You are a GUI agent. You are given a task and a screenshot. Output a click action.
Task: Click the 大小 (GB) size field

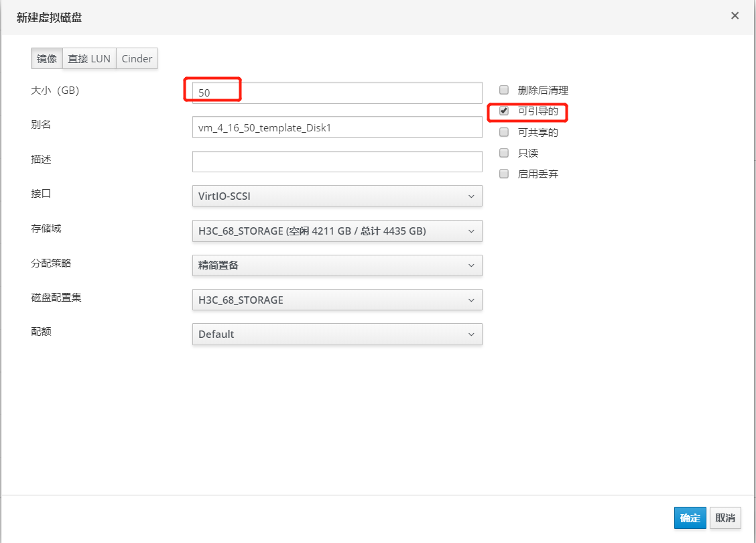click(x=336, y=93)
